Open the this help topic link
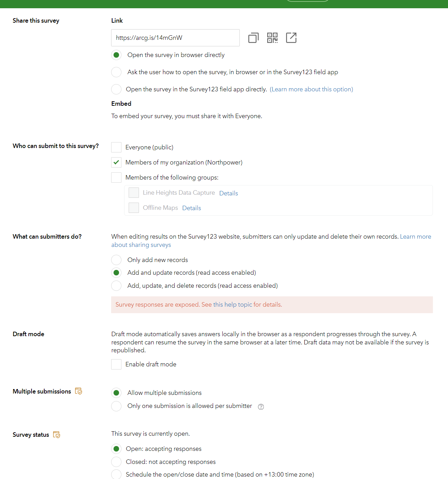448x479 pixels. (233, 305)
